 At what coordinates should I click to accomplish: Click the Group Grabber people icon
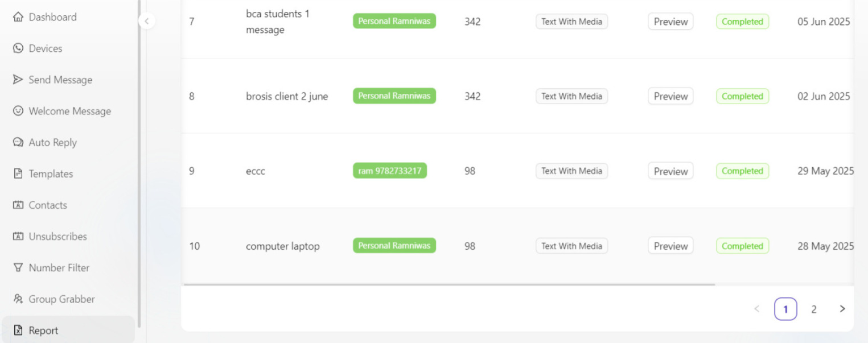18,299
